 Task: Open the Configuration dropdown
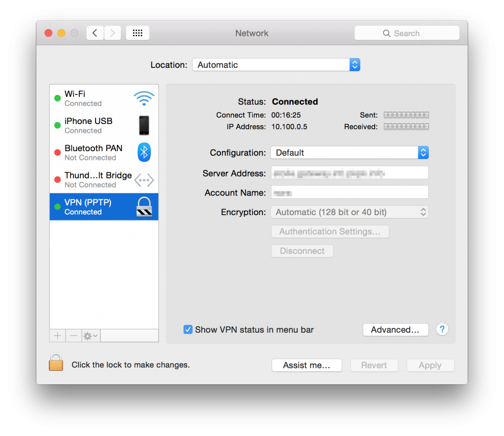pos(349,153)
